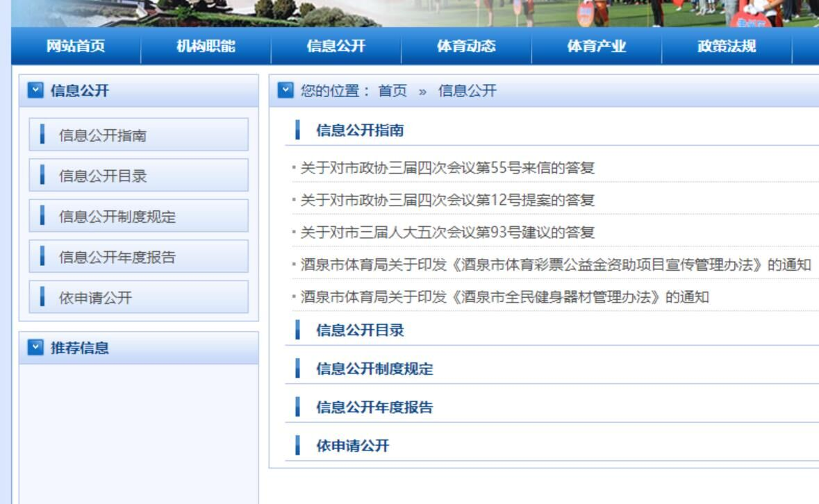The width and height of the screenshot is (819, 504).
Task: Switch to 体育产业 navigation item
Action: tap(597, 47)
